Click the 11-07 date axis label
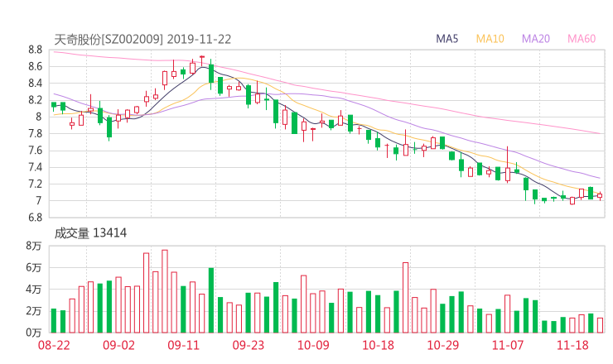613x364 pixels. (x=508, y=345)
